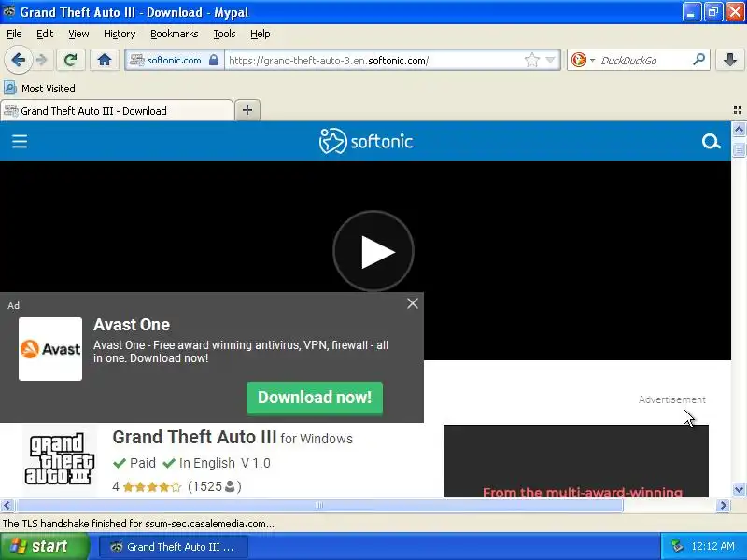Click the Download now! button
Screen dimensions: 747x560
(315, 398)
